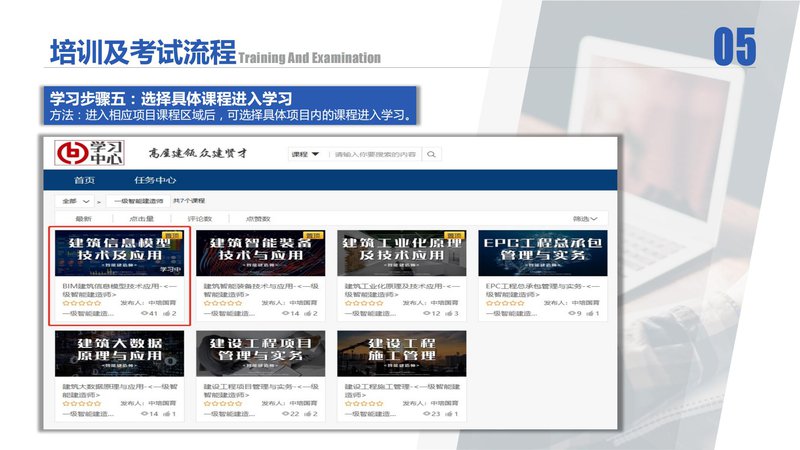Open EPC工程总承包管理与实务 course thumbnail
The image size is (800, 450).
pos(543,253)
